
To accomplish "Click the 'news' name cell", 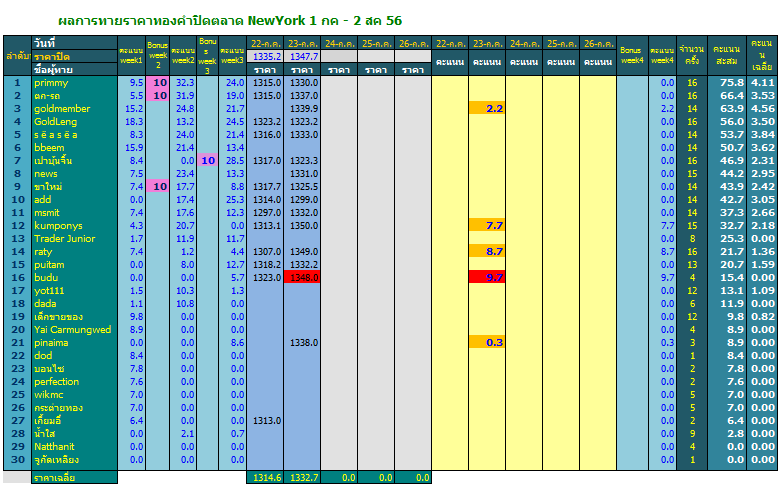I will coord(74,174).
